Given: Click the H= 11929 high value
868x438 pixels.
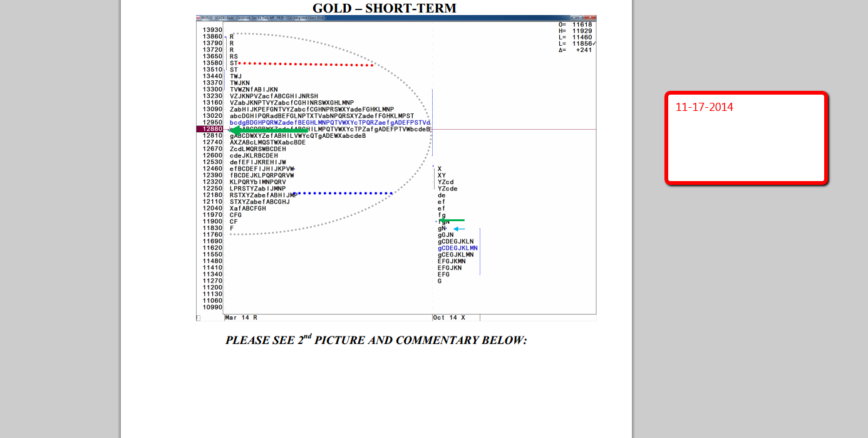Looking at the screenshot, I should [575, 31].
